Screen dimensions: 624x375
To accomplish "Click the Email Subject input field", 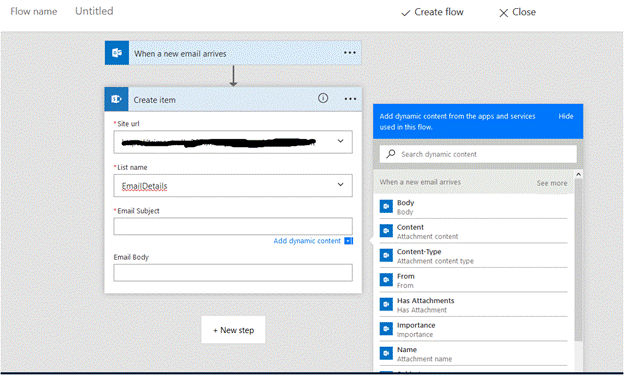I will 233,226.
